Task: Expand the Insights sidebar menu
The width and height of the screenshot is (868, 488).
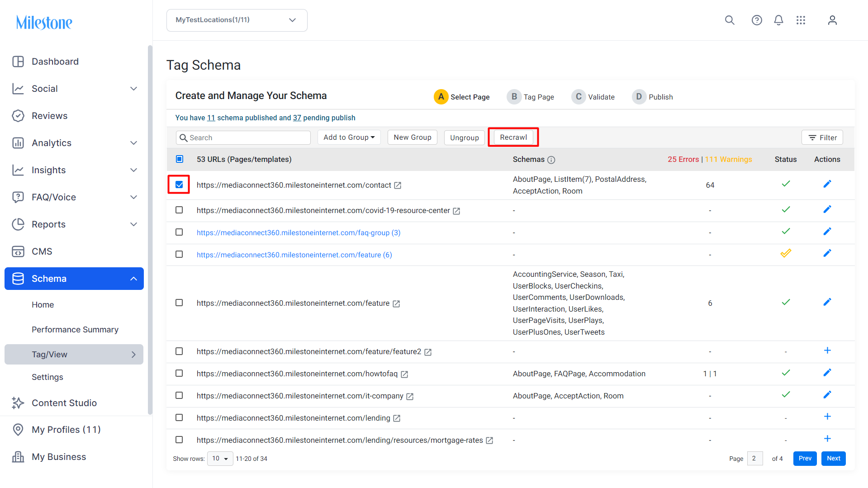Action: (x=133, y=170)
